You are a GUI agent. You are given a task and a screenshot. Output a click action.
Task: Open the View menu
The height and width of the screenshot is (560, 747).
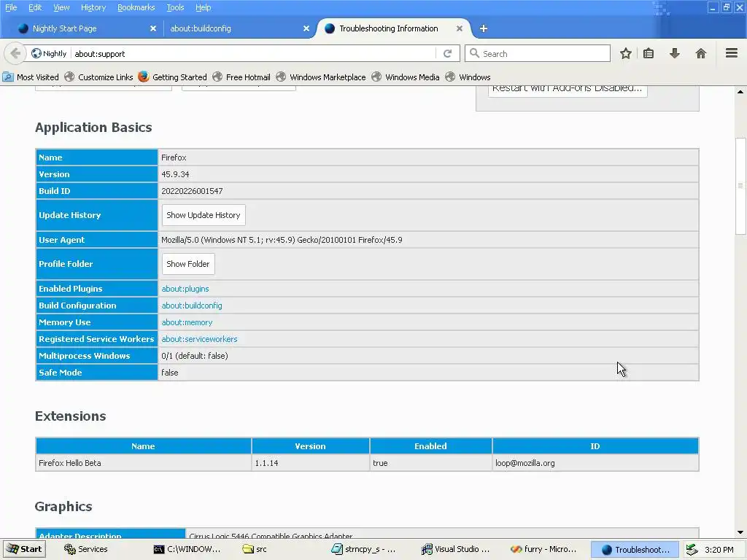[x=61, y=7]
